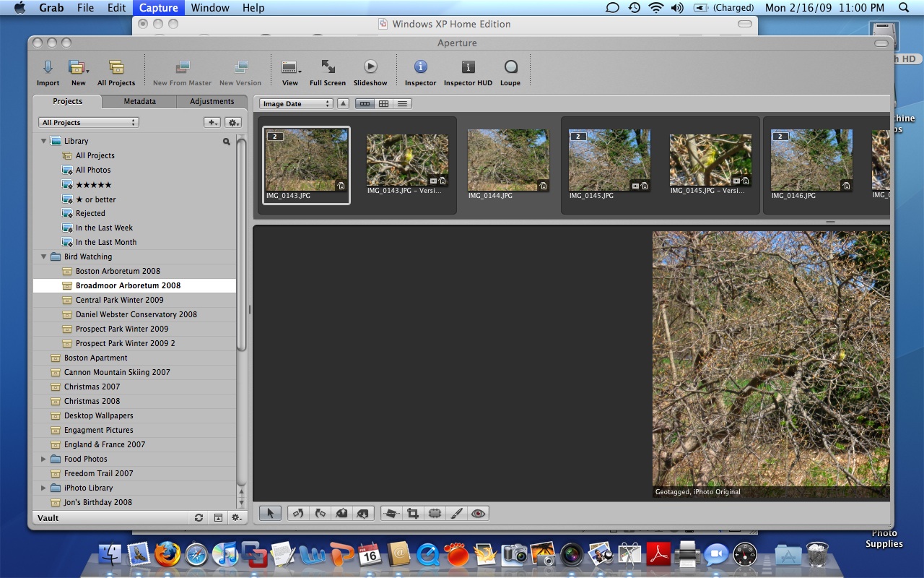Choose the Straighten tool

click(391, 513)
